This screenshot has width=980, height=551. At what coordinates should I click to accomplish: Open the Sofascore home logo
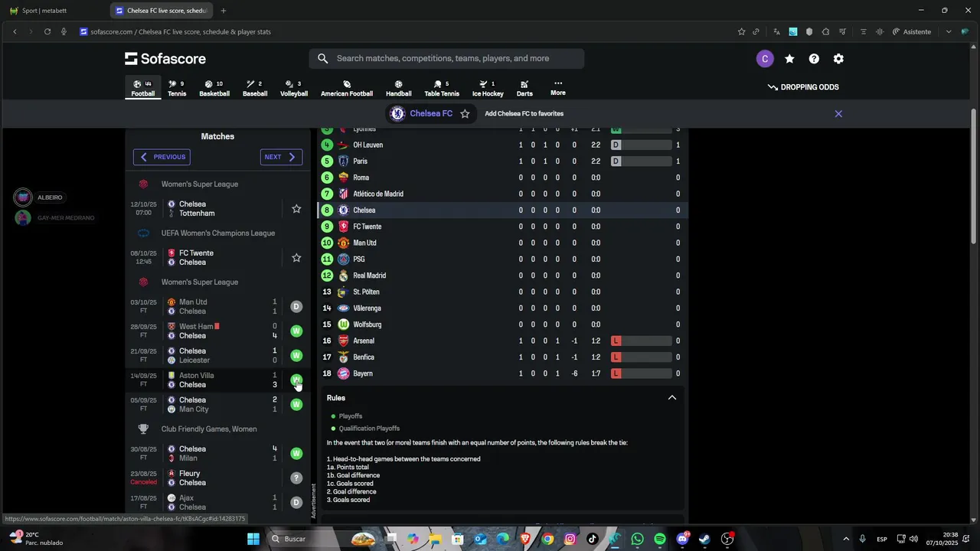coord(165,59)
